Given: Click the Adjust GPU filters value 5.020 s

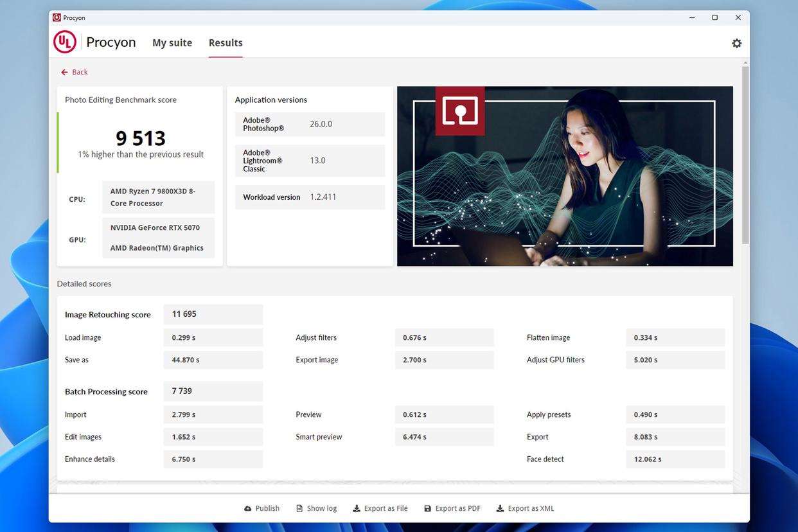Looking at the screenshot, I should tap(675, 360).
